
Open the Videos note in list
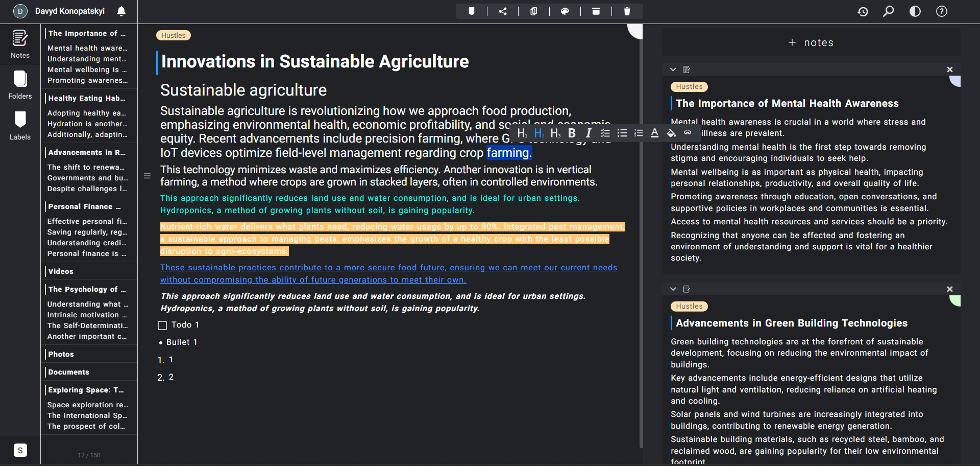coord(89,271)
